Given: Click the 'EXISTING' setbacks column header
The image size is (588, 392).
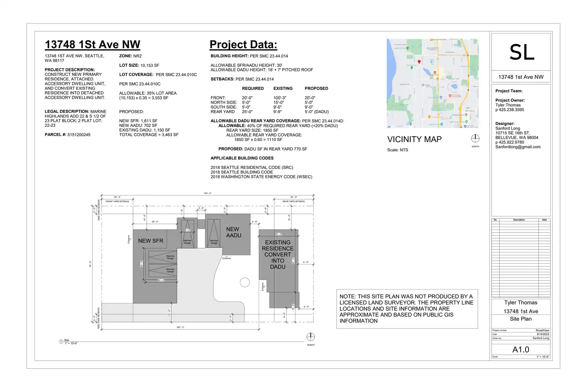Looking at the screenshot, I should (283, 89).
